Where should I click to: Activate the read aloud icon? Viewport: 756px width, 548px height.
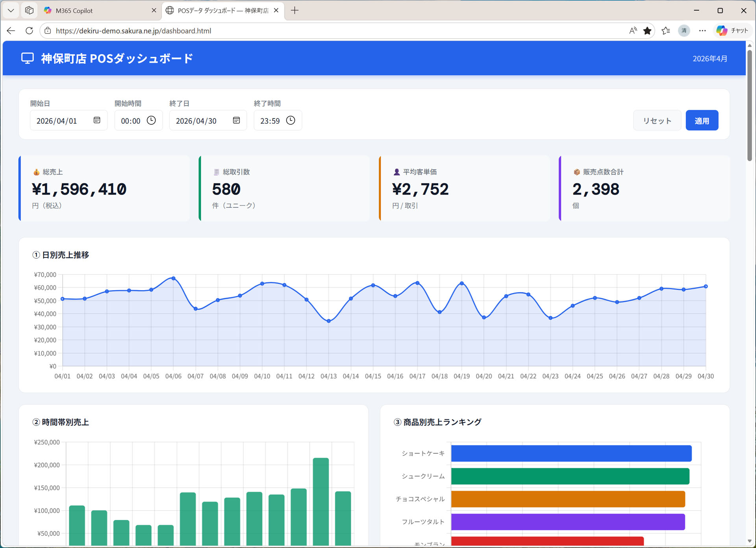633,31
